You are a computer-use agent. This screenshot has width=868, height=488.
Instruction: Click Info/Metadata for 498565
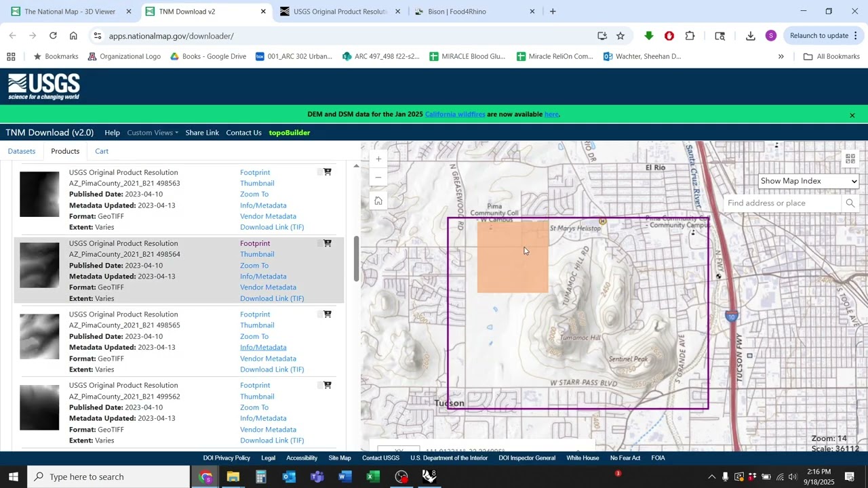click(x=263, y=348)
